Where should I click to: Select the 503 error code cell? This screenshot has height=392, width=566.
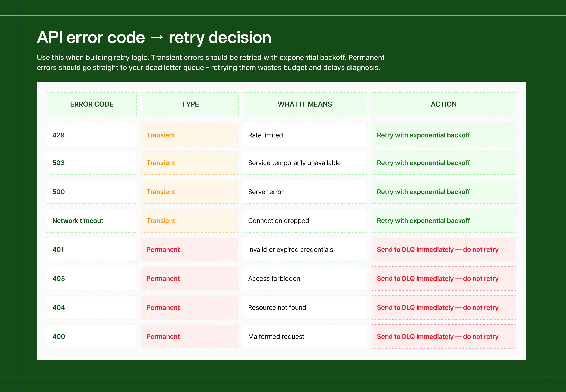click(x=92, y=163)
